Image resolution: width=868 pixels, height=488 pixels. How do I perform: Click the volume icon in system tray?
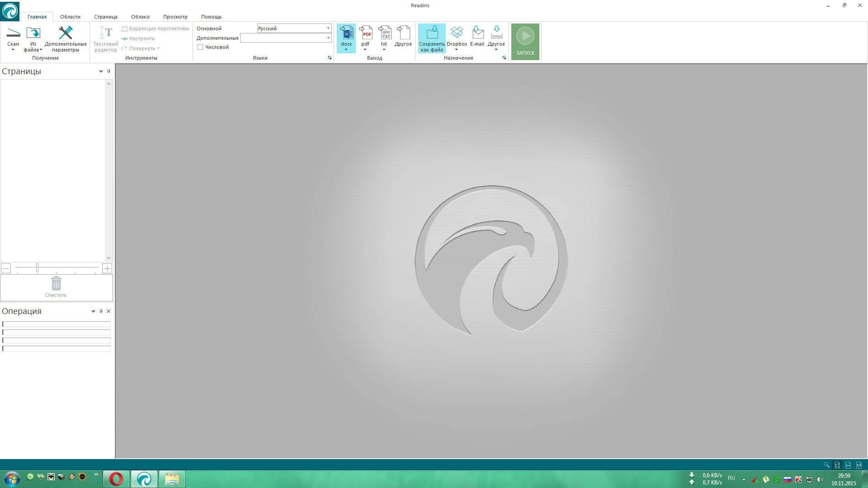click(x=820, y=479)
